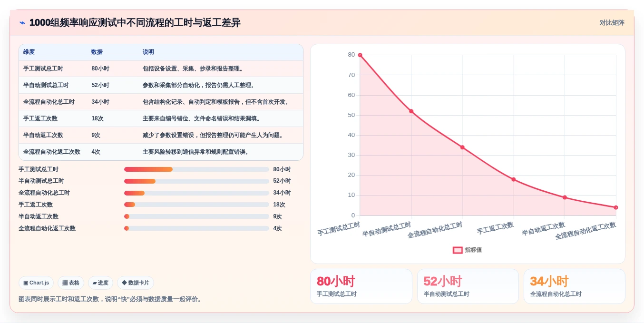This screenshot has width=644, height=323.
Task: Click the 半自动返工次数 progress bar
Action: (x=196, y=216)
